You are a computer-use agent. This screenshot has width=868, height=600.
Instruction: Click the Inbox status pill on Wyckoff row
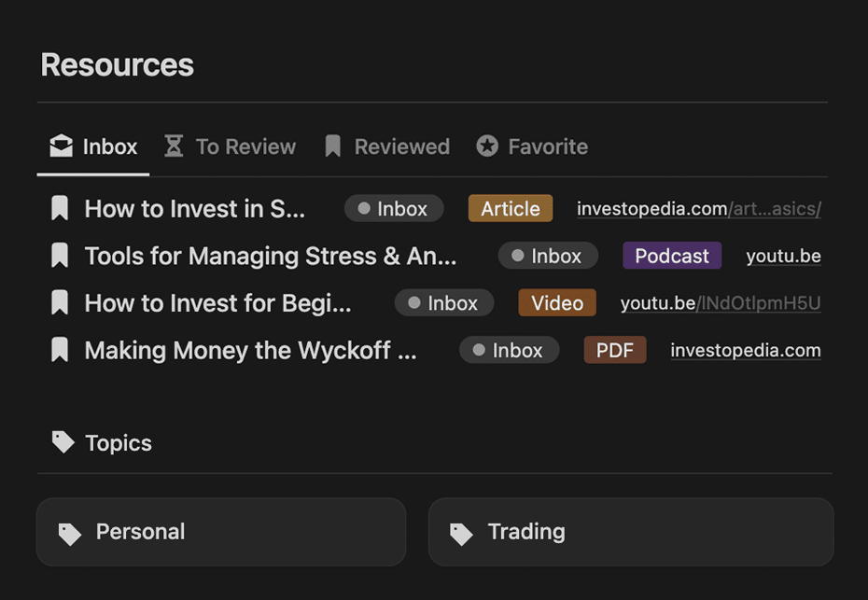510,350
